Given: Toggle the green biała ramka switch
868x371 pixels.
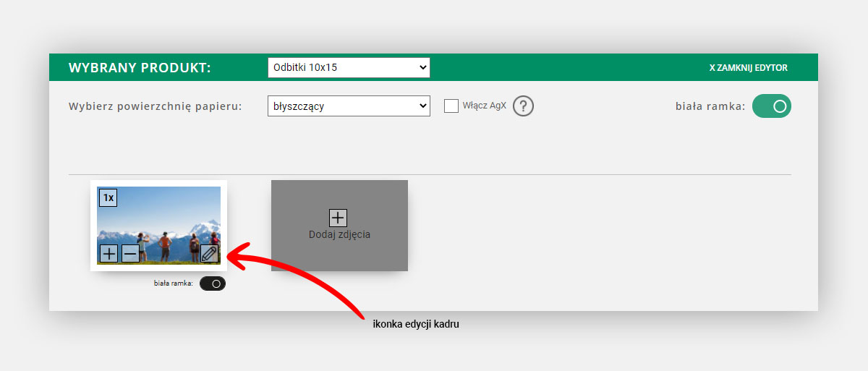Looking at the screenshot, I should pos(772,106).
